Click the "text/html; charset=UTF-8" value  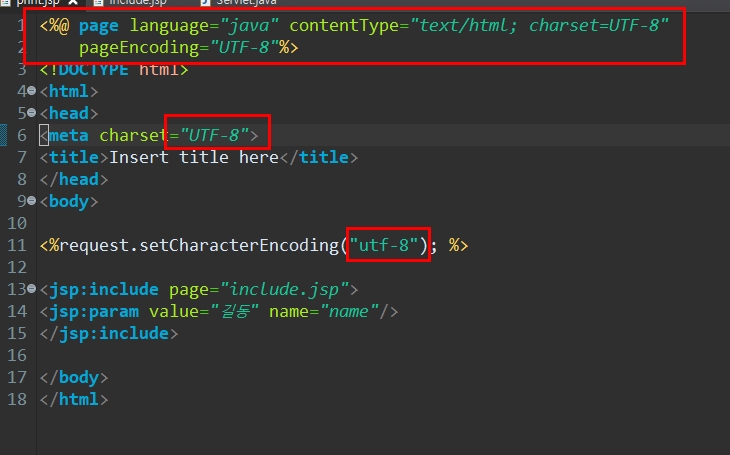pyautogui.click(x=539, y=25)
